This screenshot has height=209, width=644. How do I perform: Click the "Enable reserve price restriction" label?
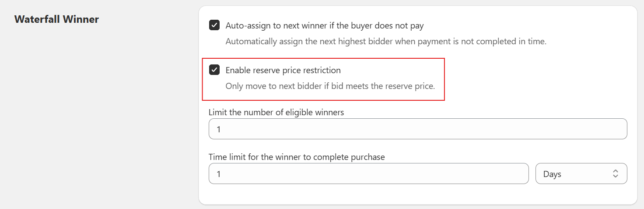[x=283, y=70]
